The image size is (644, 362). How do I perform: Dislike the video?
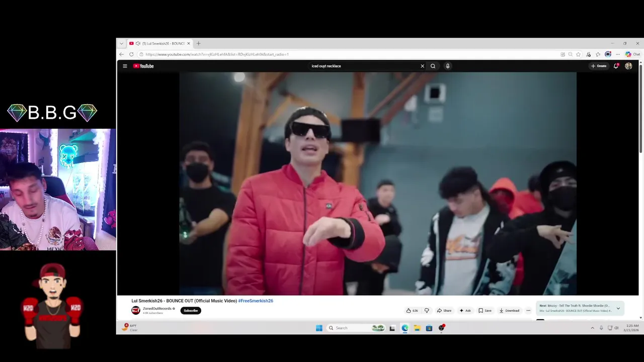pos(427,311)
